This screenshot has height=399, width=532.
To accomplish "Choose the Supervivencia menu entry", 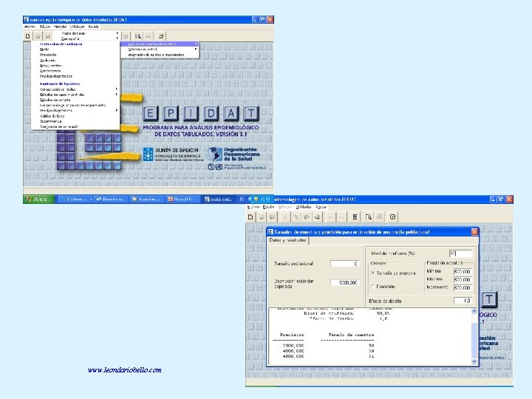I will click(x=51, y=121).
